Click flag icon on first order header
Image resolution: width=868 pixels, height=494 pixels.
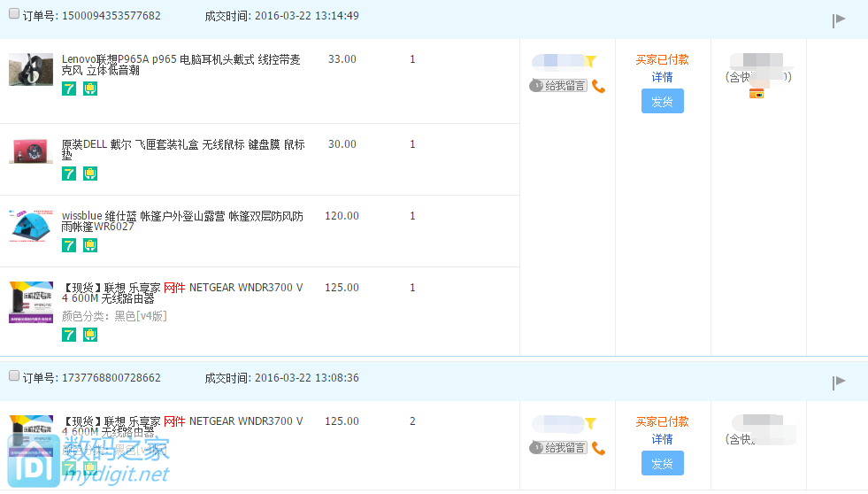click(x=839, y=20)
